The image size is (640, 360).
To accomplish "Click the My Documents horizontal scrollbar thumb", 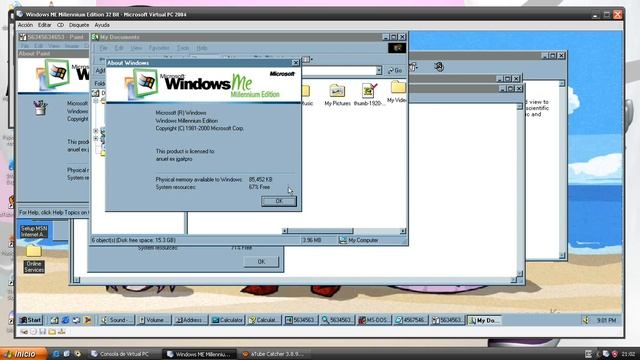I will point(320,231).
